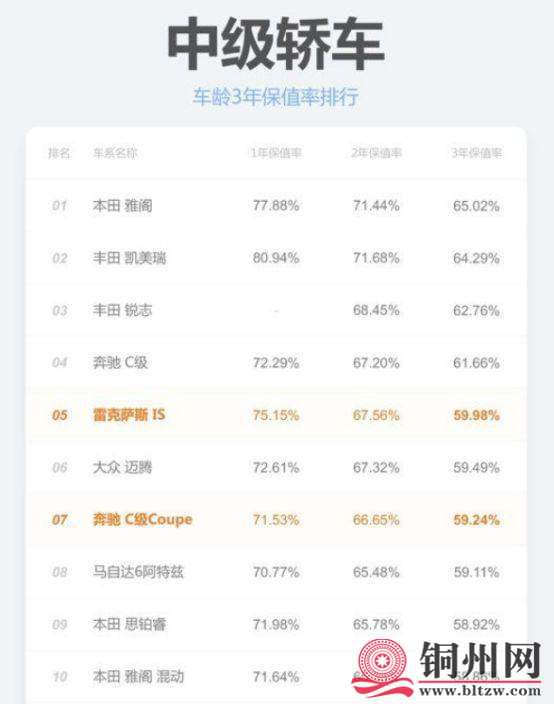Click the 2年保值率 column header
This screenshot has height=704, width=554.
pyautogui.click(x=376, y=153)
